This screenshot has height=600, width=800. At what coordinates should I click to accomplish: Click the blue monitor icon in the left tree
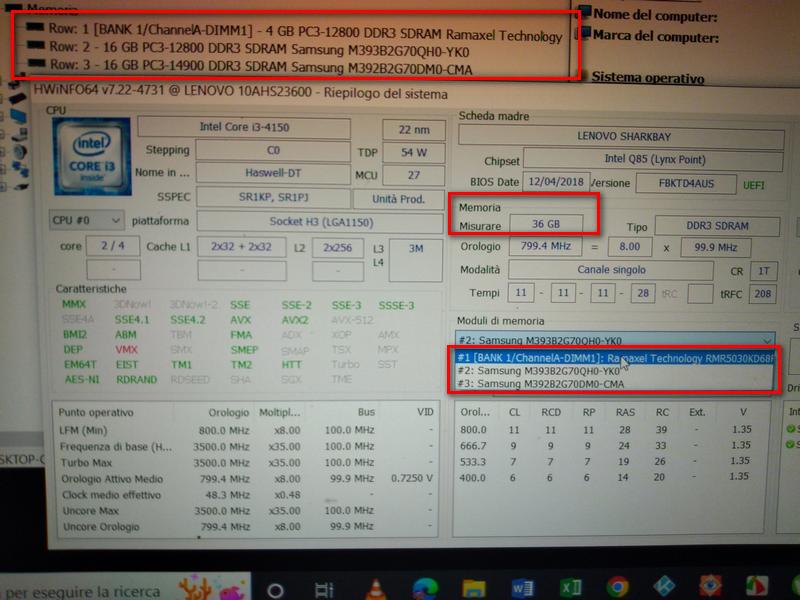pos(18,116)
